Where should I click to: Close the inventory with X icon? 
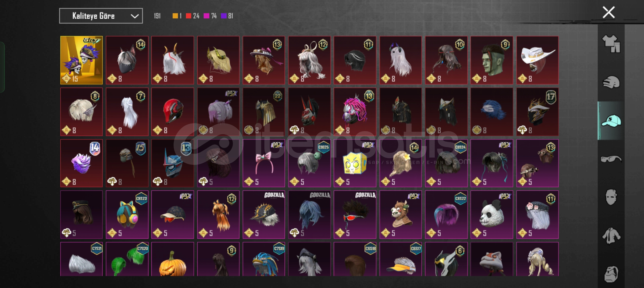tap(608, 12)
